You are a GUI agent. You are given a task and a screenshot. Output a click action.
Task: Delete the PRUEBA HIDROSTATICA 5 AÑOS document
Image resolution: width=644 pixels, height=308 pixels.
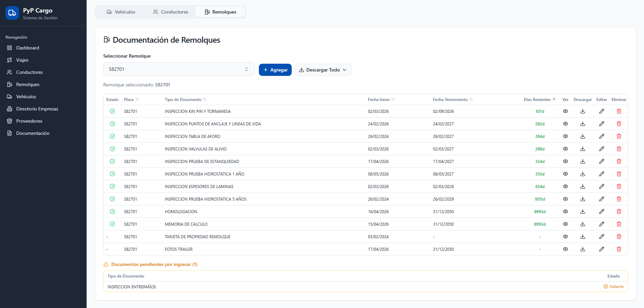(619, 199)
